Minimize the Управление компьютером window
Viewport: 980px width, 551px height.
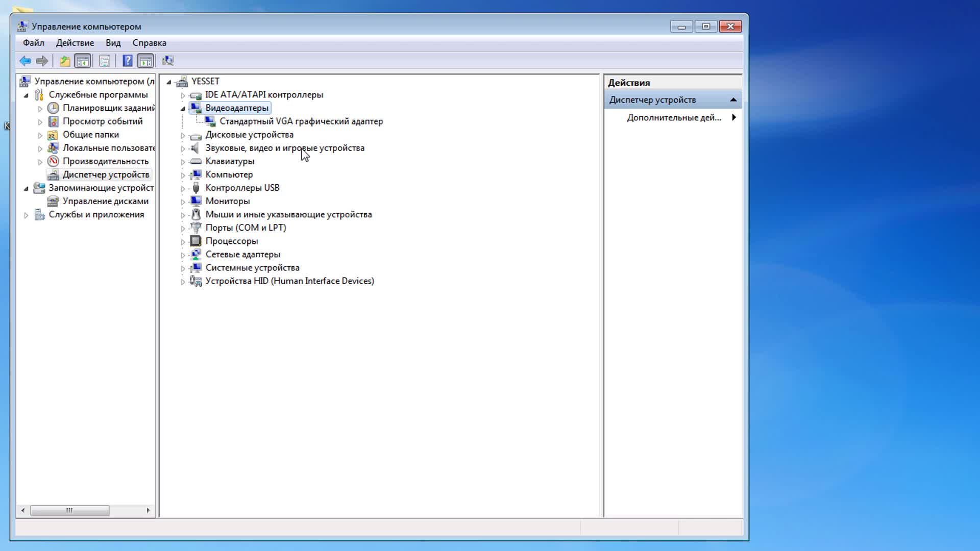pos(681,26)
